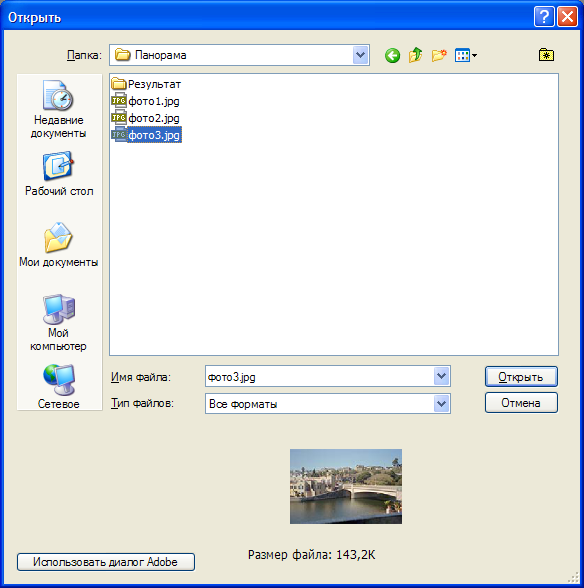Viewport: 584px width, 588px height.
Task: Select file фото2.jpg
Action: coord(146,118)
